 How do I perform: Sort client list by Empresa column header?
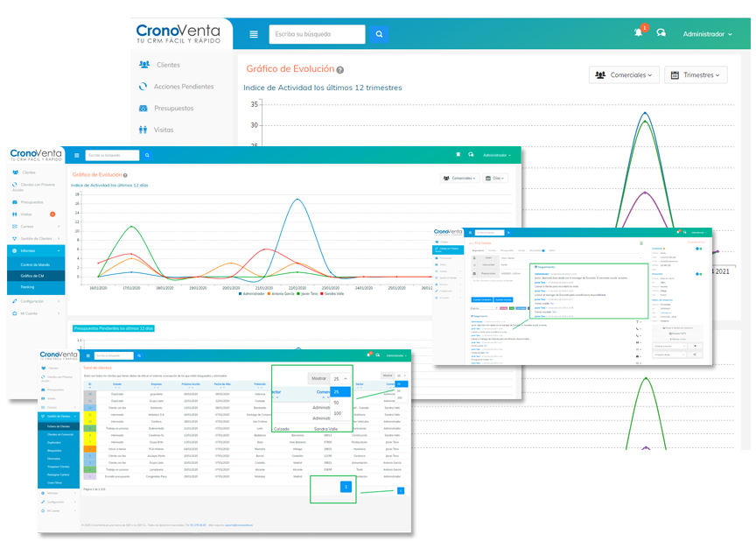pos(157,384)
